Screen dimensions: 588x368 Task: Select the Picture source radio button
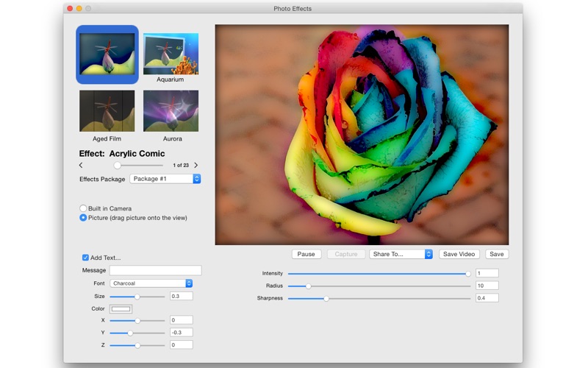pyautogui.click(x=83, y=218)
